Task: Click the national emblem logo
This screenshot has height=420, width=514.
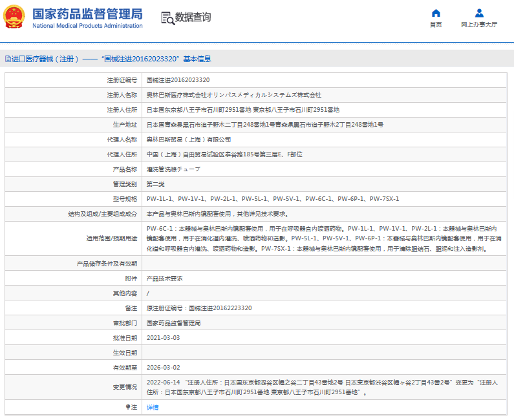Action: coord(14,17)
